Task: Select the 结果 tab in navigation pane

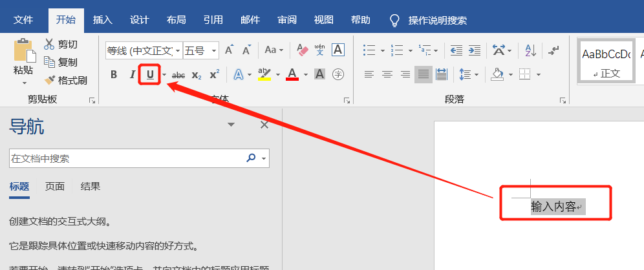Action: click(x=91, y=187)
